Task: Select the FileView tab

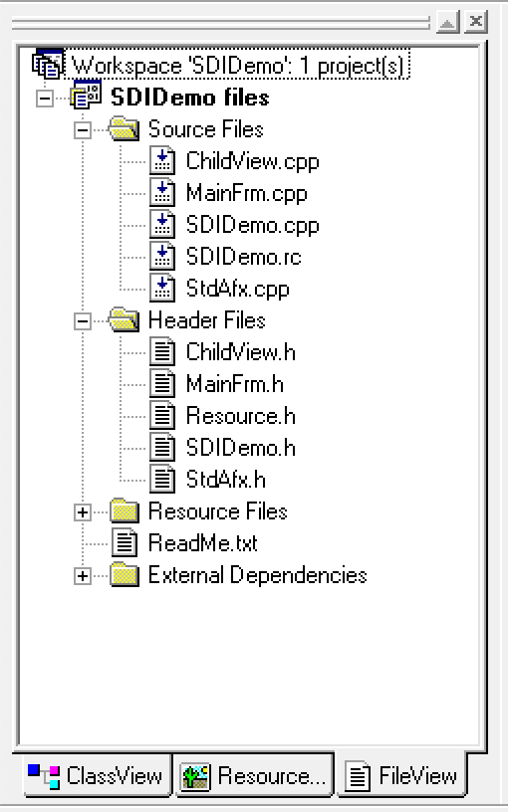Action: coord(401,776)
